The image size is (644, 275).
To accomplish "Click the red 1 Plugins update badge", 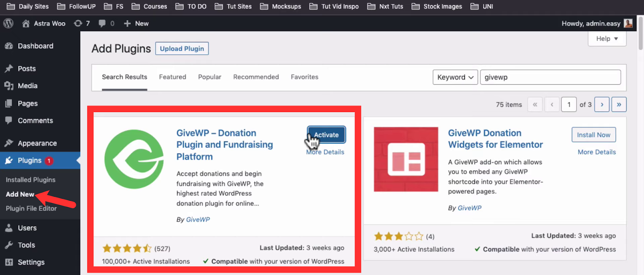I will tap(49, 160).
